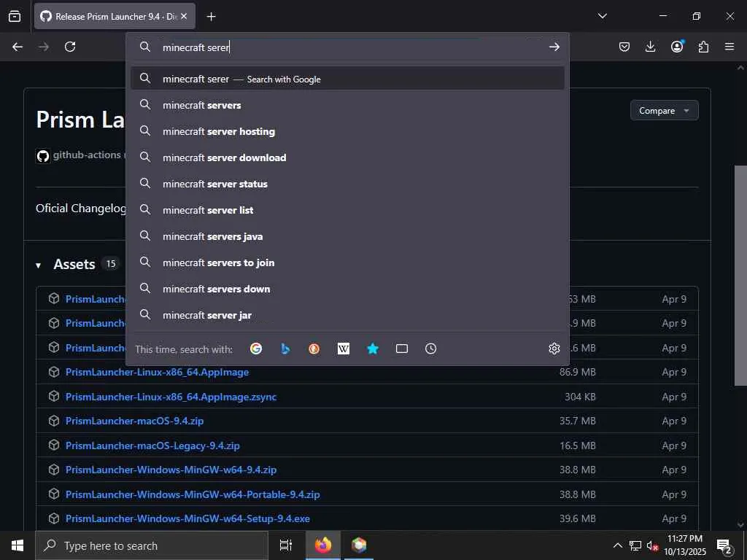
Task: Search this time with Wikipedia icon
Action: pyautogui.click(x=344, y=349)
